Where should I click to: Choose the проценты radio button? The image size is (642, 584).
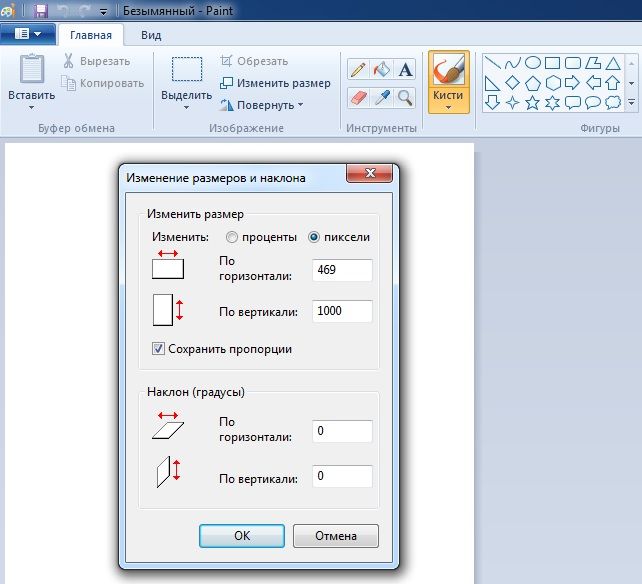tap(232, 238)
